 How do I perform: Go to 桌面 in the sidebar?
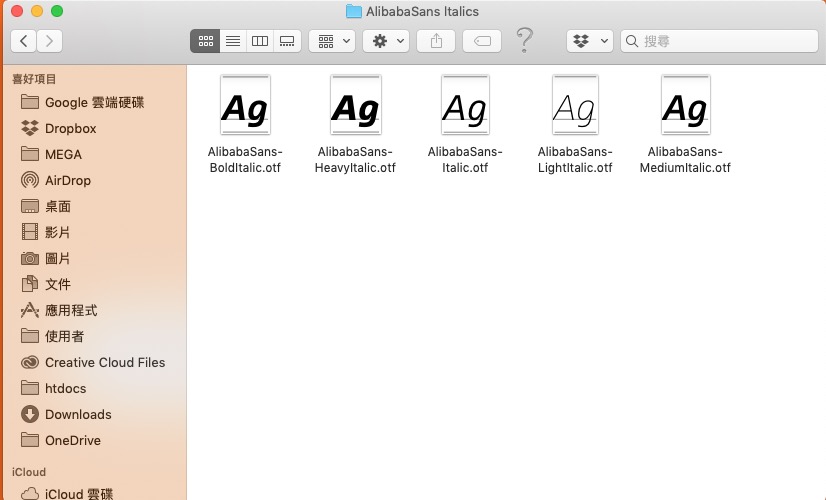coord(94,206)
